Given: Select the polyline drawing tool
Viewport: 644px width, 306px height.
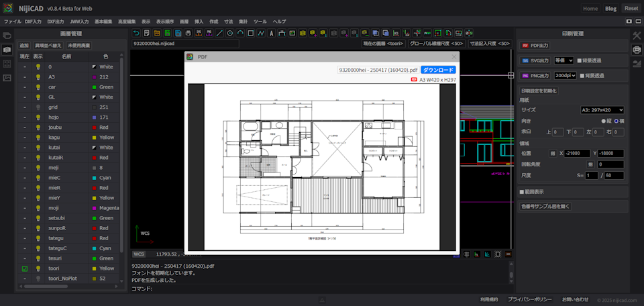Looking at the screenshot, I should 261,34.
